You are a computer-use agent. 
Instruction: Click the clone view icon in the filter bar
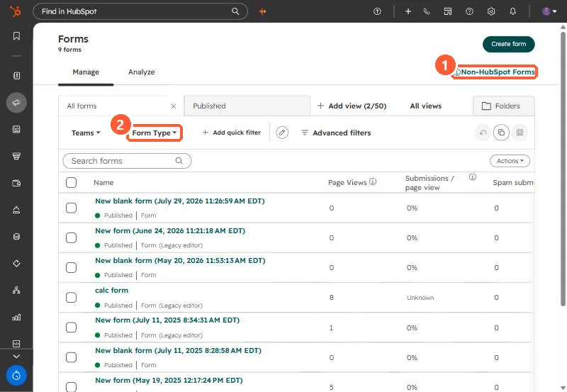[x=501, y=133]
